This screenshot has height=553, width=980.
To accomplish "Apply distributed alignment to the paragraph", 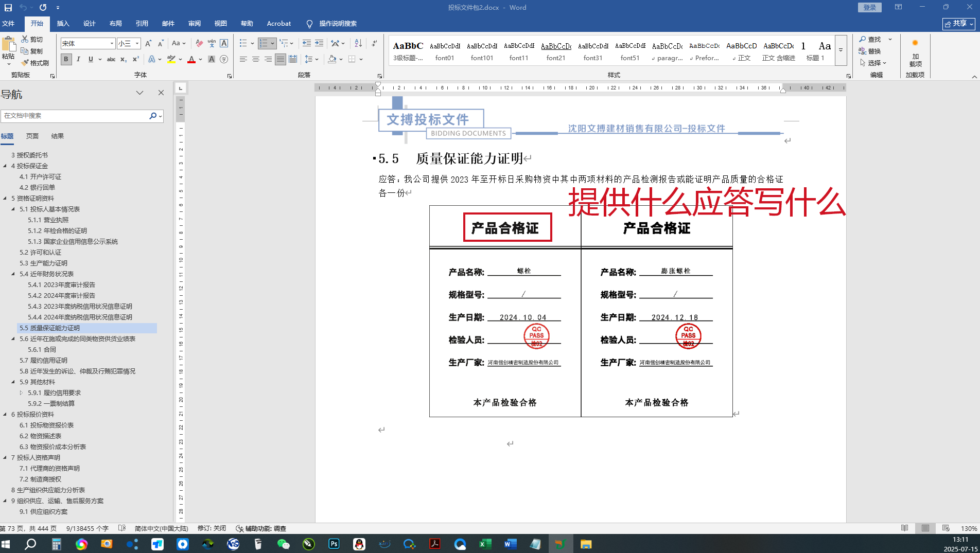I will pyautogui.click(x=292, y=60).
